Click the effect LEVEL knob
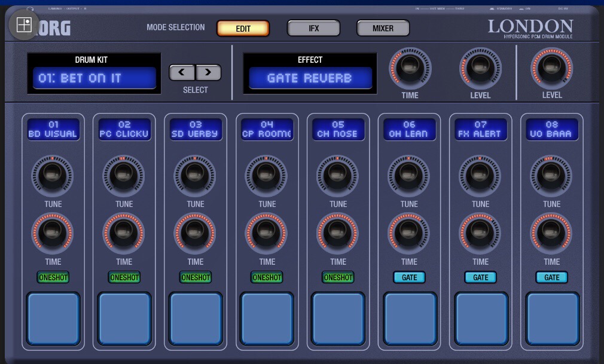Viewport: 604px width, 364px height. (x=480, y=67)
